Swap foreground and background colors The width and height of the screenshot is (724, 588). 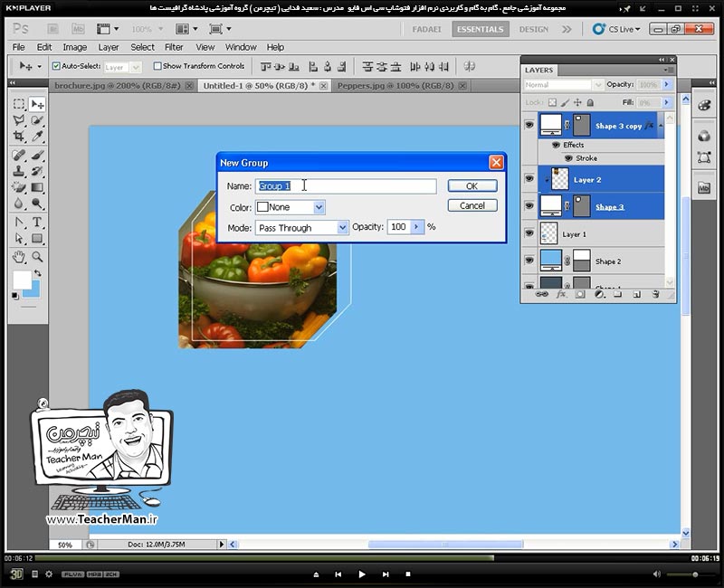click(x=37, y=273)
